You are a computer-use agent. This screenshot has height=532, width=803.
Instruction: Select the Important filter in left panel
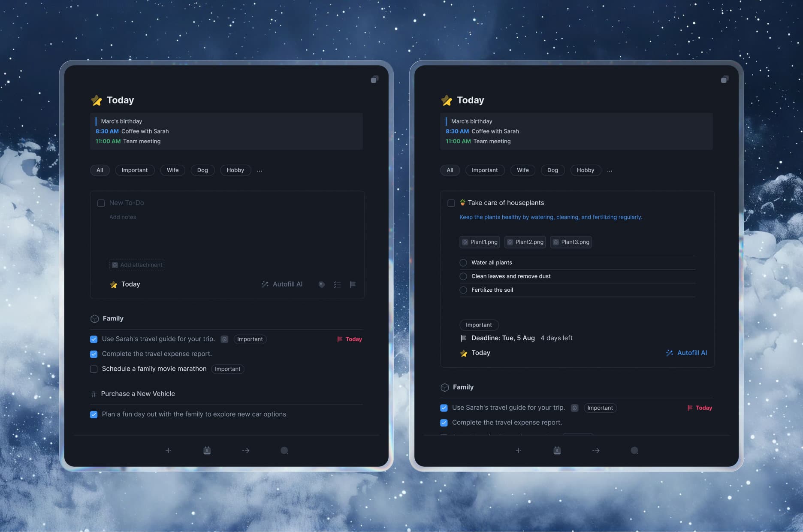click(x=135, y=170)
